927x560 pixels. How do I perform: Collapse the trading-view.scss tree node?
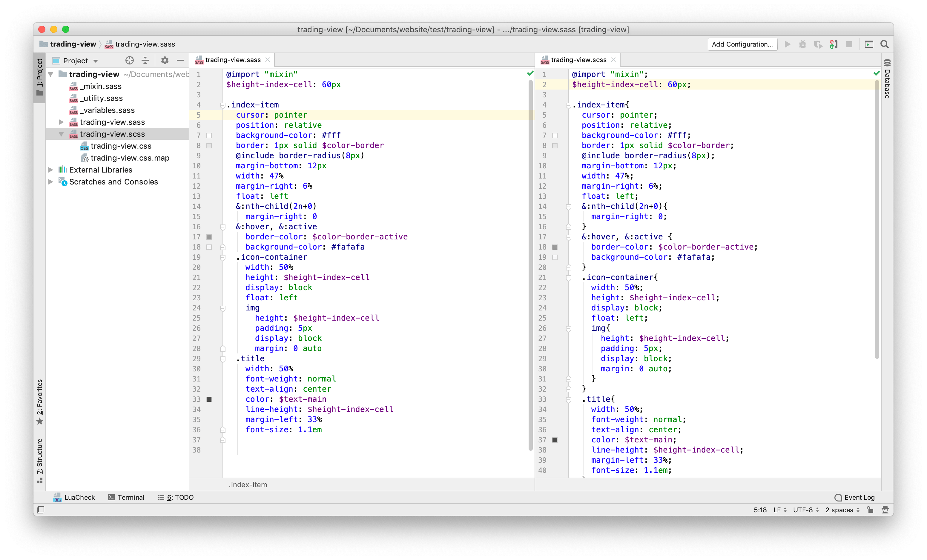coord(62,134)
